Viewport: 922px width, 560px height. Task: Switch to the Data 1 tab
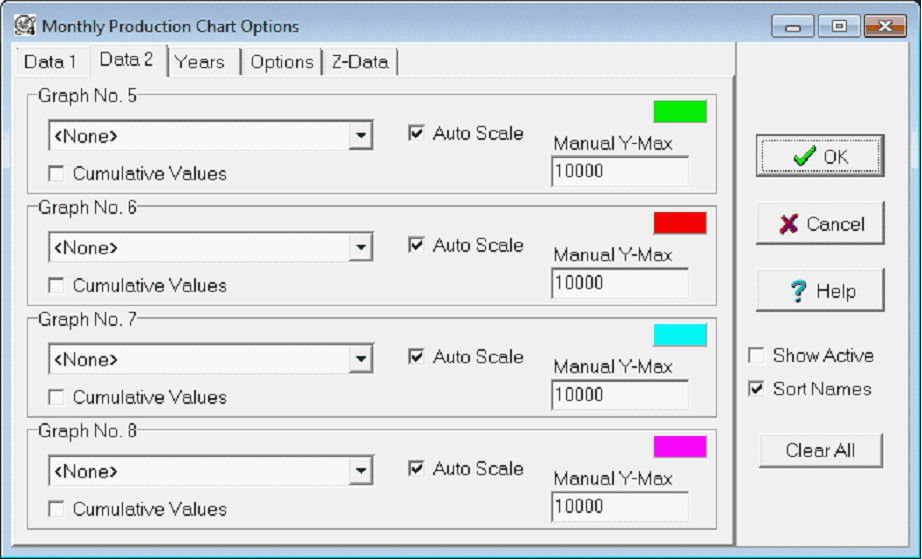click(x=50, y=62)
